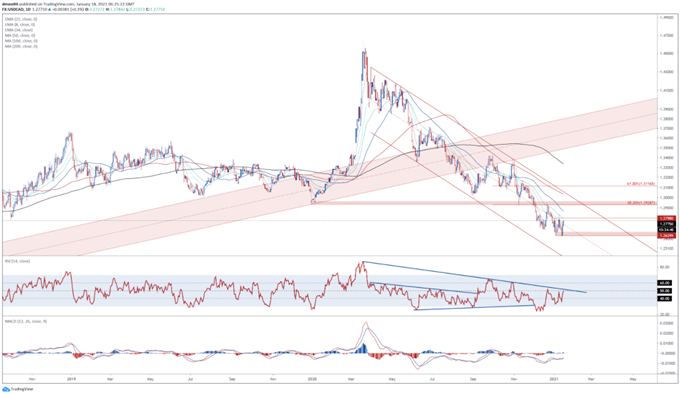Click the 1.30000 price axis label
The width and height of the screenshot is (680, 394).
(666, 197)
